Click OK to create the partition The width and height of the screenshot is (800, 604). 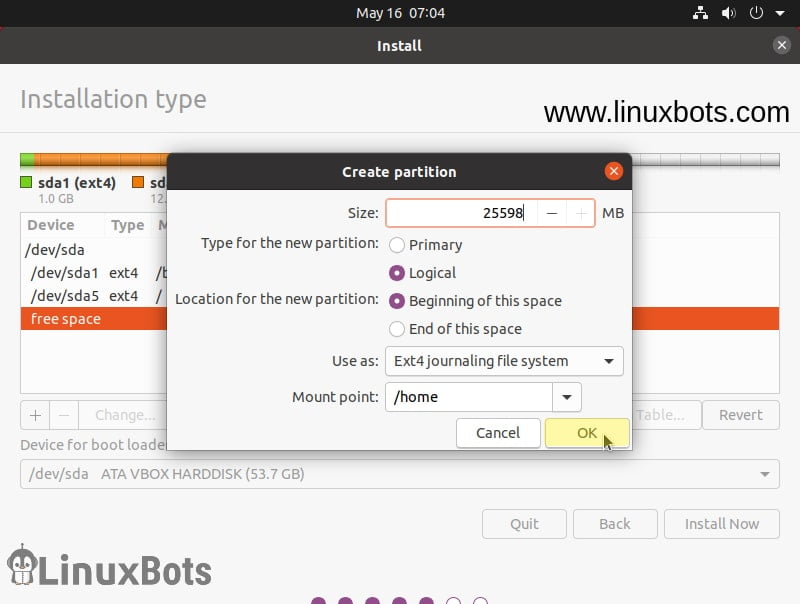click(587, 432)
